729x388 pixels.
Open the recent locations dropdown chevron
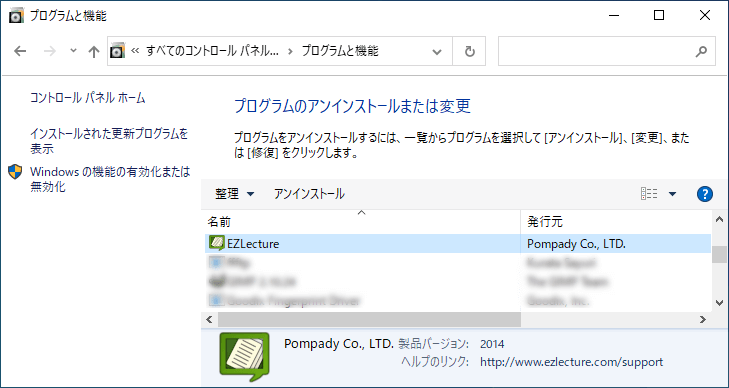point(73,51)
